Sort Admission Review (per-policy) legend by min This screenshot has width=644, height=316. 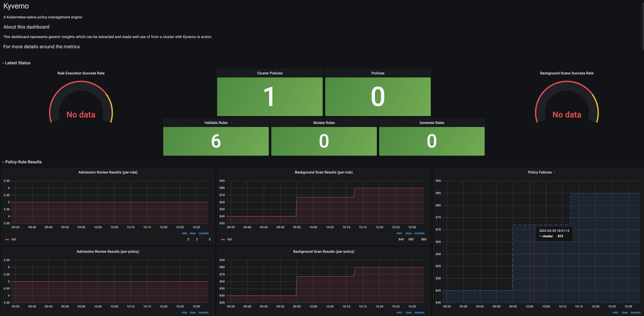[184, 312]
